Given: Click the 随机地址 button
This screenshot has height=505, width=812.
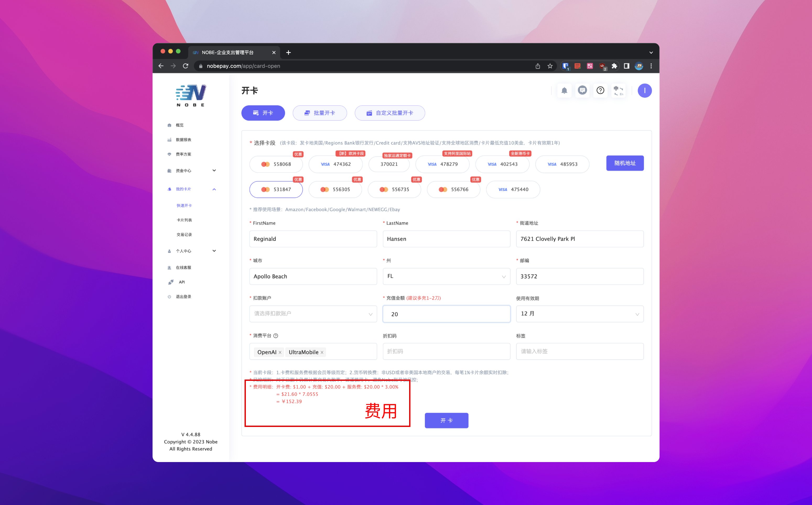Looking at the screenshot, I should tap(625, 163).
